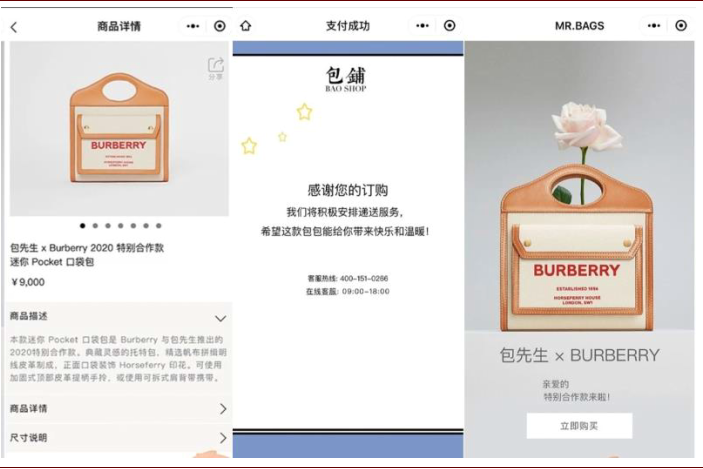The width and height of the screenshot is (703, 469).
Task: Click the 希望这款包包能给你带来快乐和温暖! line
Action: click(x=345, y=231)
